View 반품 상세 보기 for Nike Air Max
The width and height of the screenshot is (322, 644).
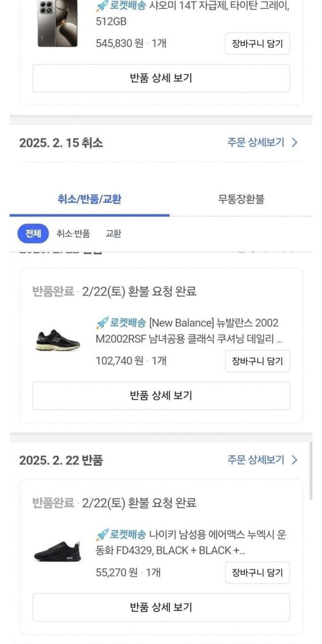(x=161, y=607)
